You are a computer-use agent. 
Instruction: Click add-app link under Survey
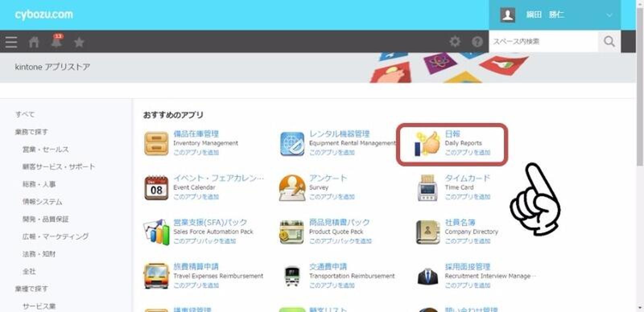pos(332,197)
